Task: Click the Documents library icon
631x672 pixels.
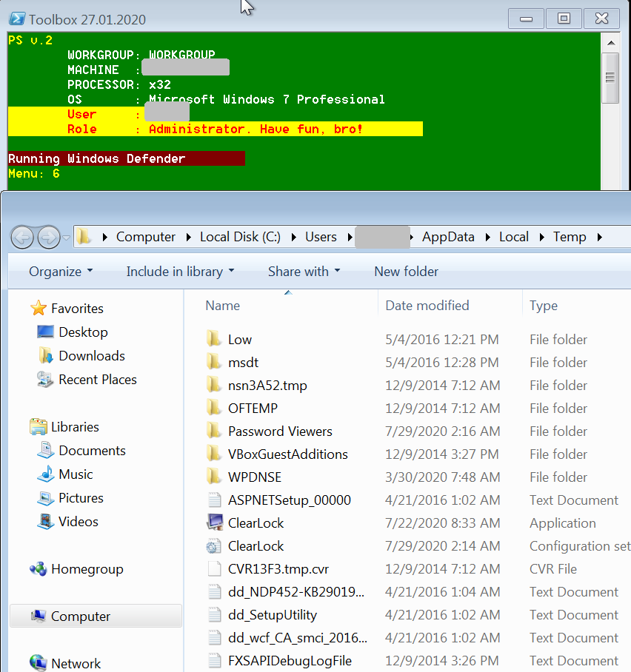Action: [x=45, y=451]
